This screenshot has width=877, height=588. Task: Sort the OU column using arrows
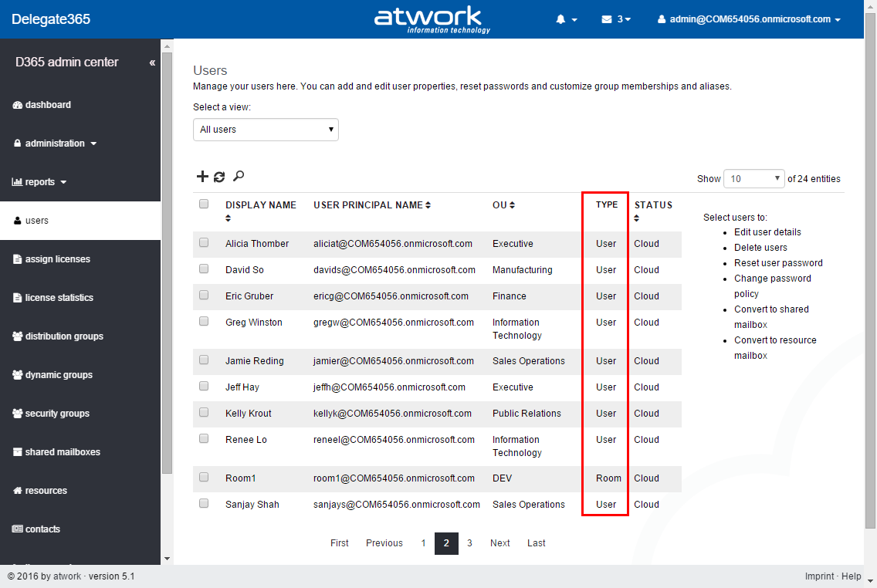click(x=512, y=205)
